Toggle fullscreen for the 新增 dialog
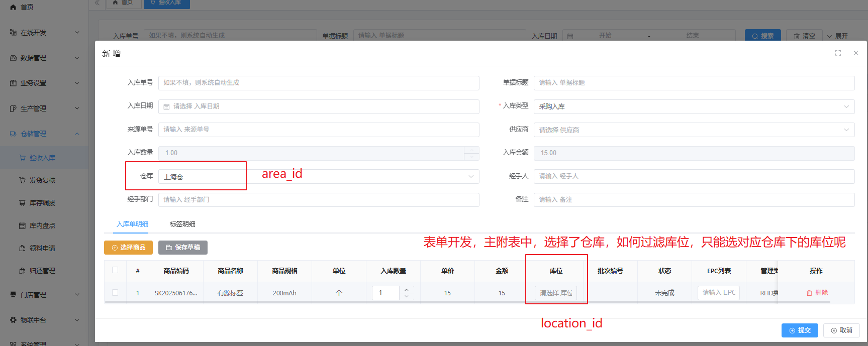The width and height of the screenshot is (868, 346). [x=838, y=53]
